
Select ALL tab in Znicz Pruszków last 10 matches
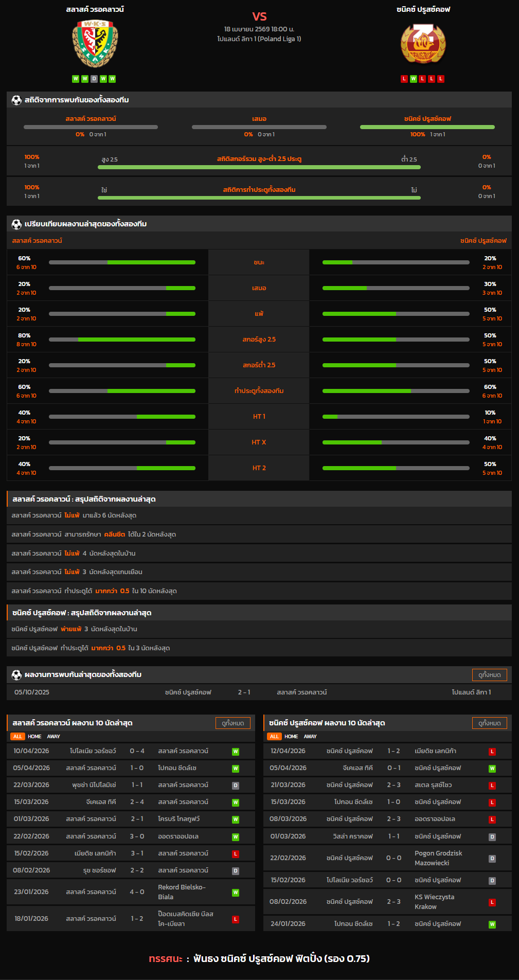coord(274,737)
